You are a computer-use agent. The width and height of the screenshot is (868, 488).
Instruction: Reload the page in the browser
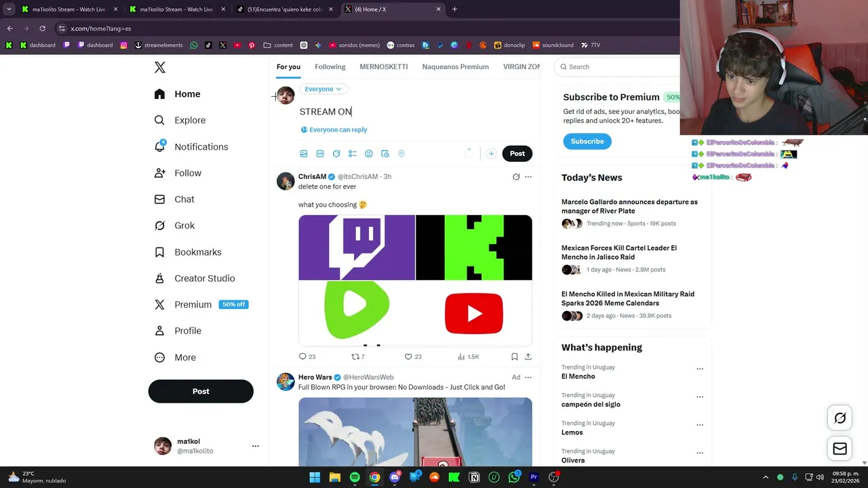[42, 28]
